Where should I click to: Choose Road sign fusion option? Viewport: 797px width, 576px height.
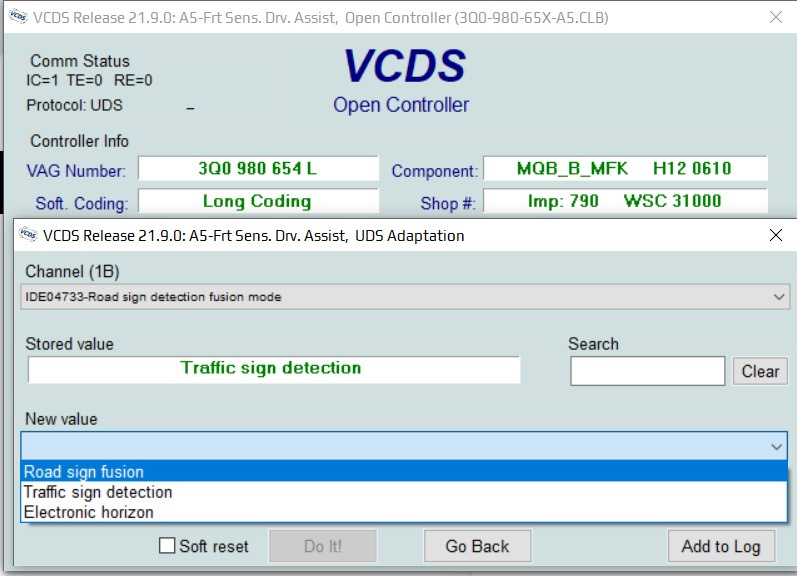point(405,471)
